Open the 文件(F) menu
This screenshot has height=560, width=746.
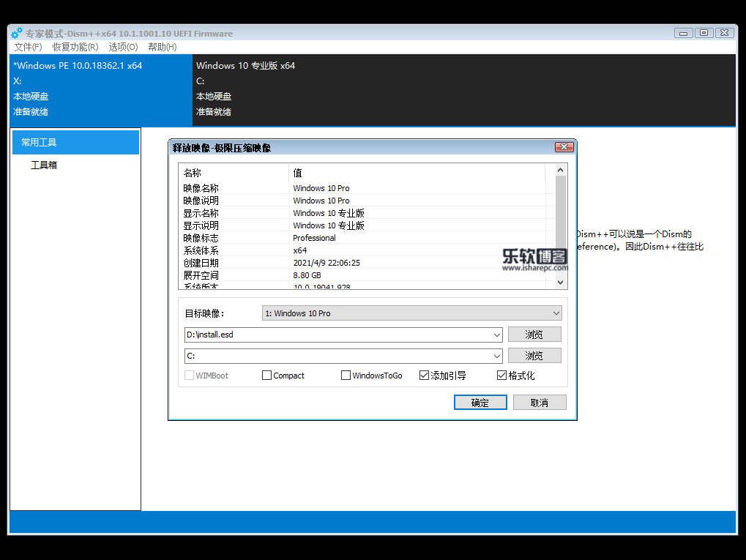28,47
